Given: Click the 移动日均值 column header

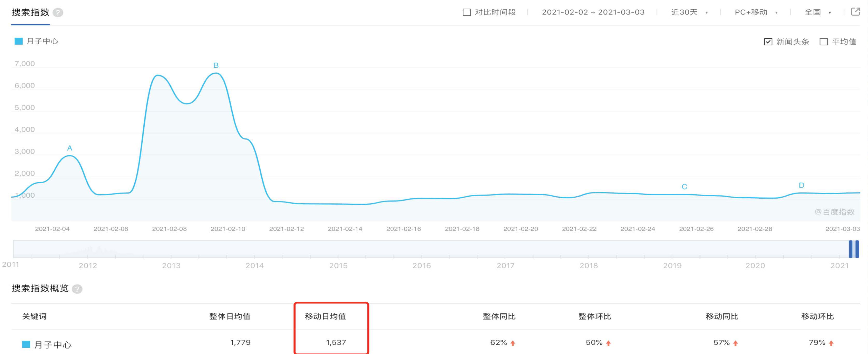Looking at the screenshot, I should click(x=325, y=316).
